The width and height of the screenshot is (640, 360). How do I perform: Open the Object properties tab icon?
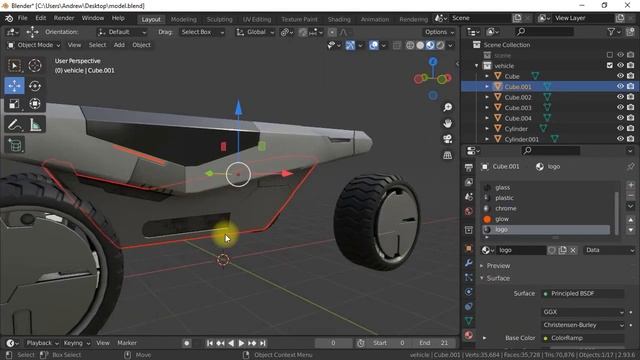click(469, 248)
